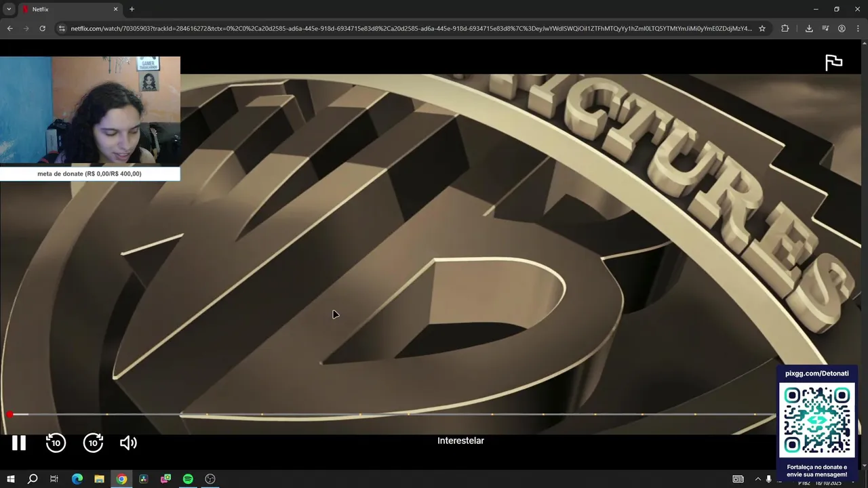Open news widget in system tray
The width and height of the screenshot is (868, 488).
point(738,479)
